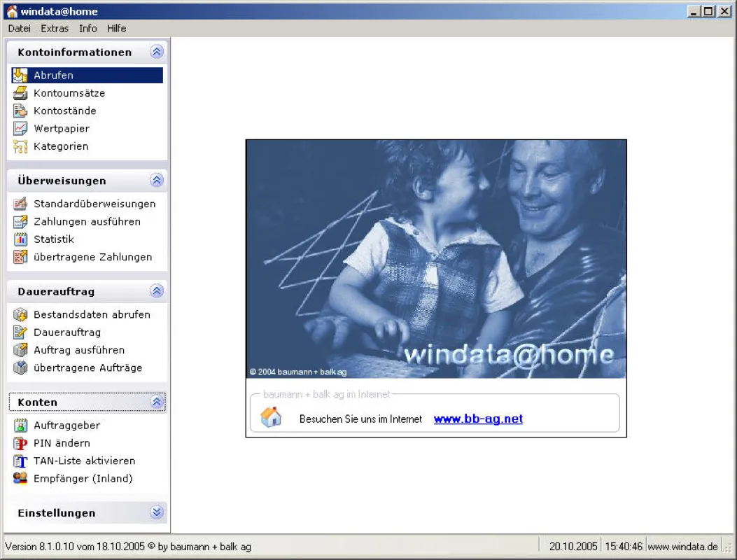Screen dimensions: 737x560
Task: Click the house icon next to Besuchen Sie
Action: (x=271, y=417)
